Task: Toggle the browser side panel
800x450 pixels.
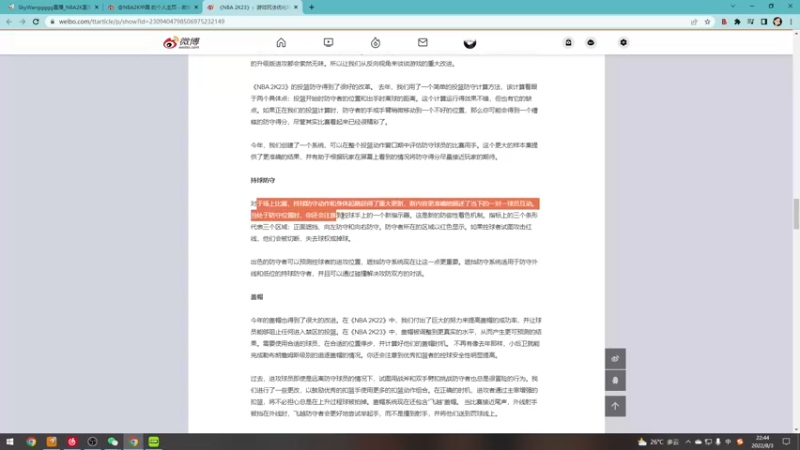Action: pos(764,21)
